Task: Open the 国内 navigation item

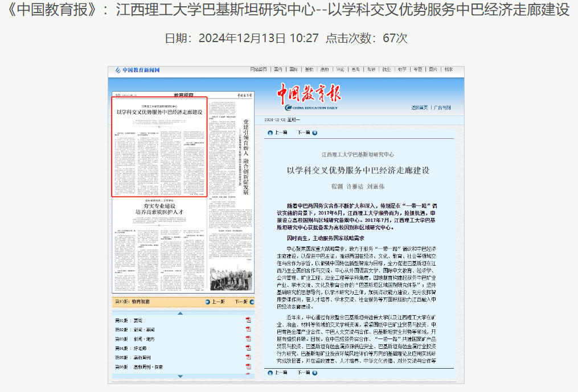Action: tap(278, 69)
